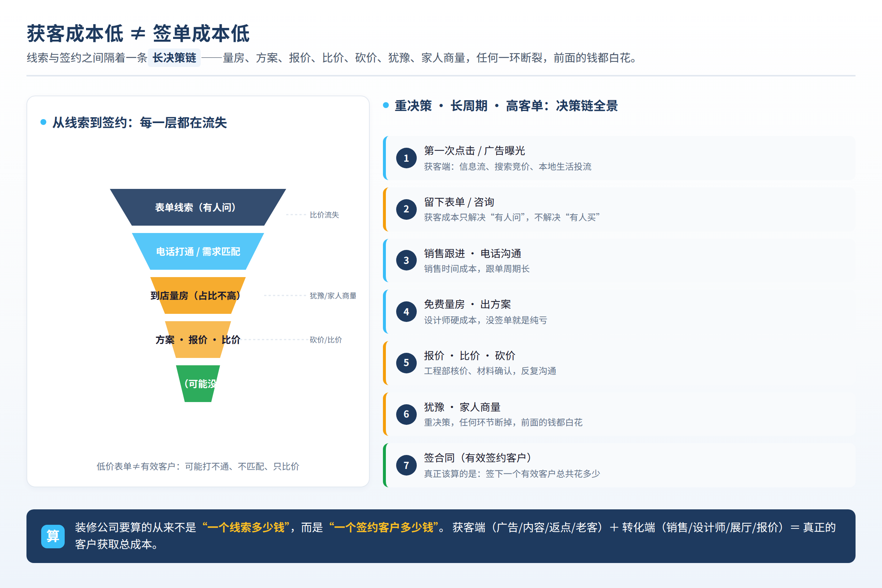Click description 重决策，任何环节断掉，前面的钱都白花

(x=503, y=423)
